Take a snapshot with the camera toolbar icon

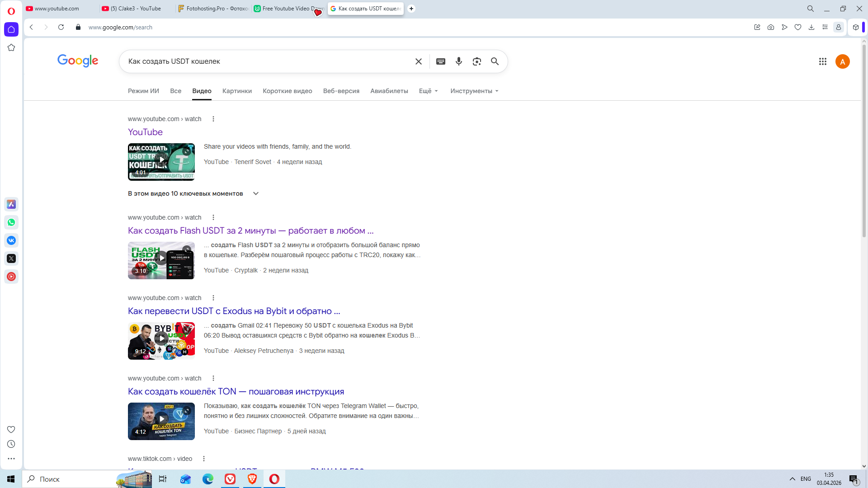(771, 27)
